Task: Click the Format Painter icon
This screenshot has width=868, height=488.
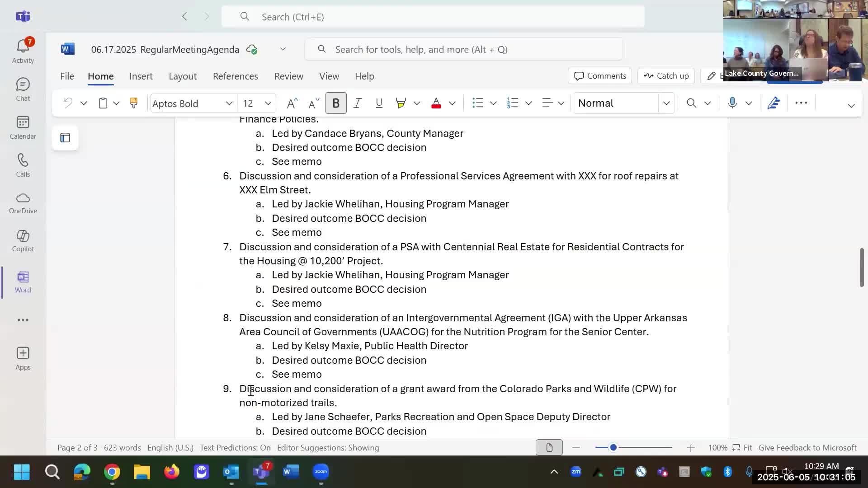Action: tap(133, 103)
